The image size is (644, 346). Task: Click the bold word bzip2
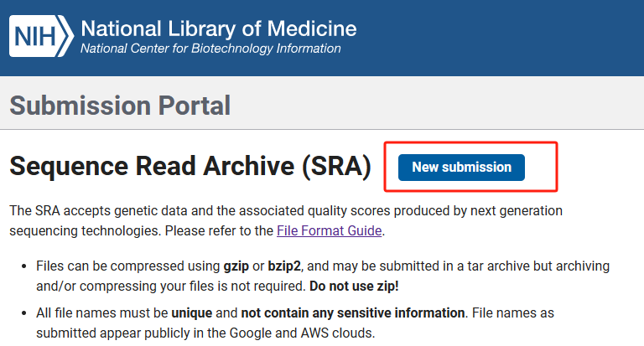pyautogui.click(x=284, y=266)
